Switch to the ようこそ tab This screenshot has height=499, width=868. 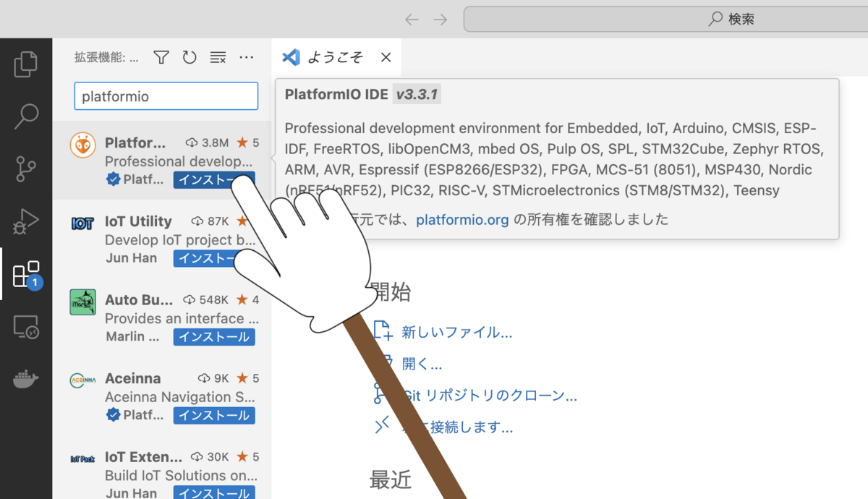tap(337, 57)
